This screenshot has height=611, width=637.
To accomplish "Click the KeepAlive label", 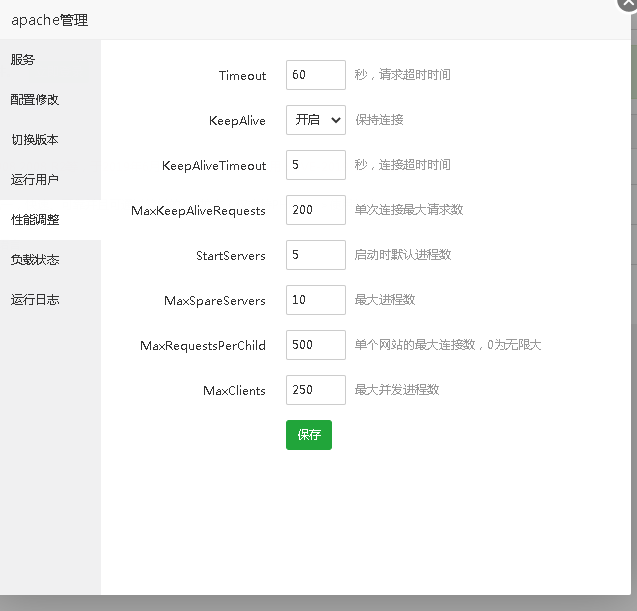I will pos(237,121).
